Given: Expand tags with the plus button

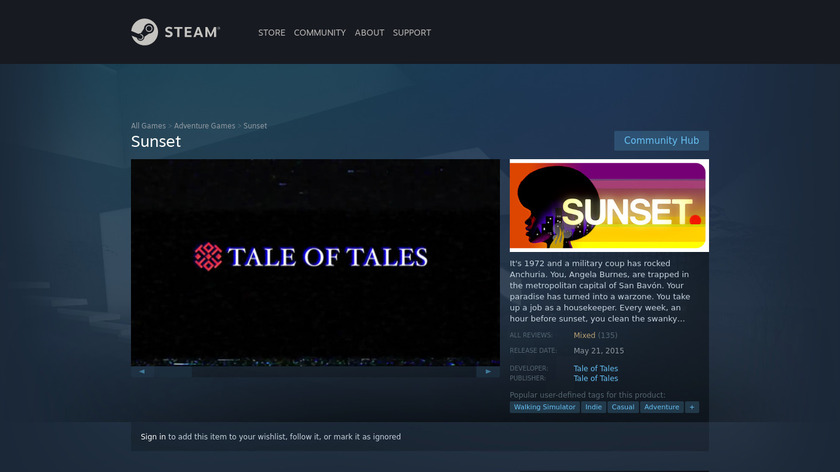Looking at the screenshot, I should (692, 407).
